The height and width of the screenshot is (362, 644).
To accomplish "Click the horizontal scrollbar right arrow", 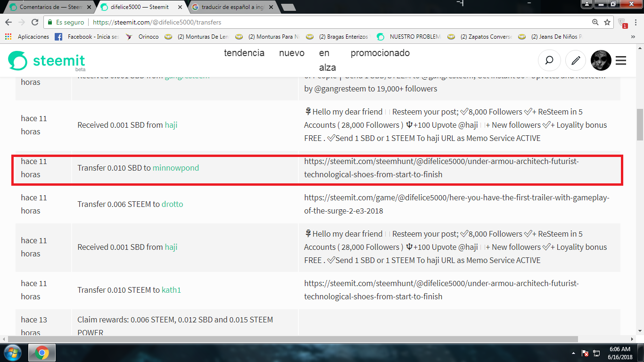I will [x=632, y=339].
